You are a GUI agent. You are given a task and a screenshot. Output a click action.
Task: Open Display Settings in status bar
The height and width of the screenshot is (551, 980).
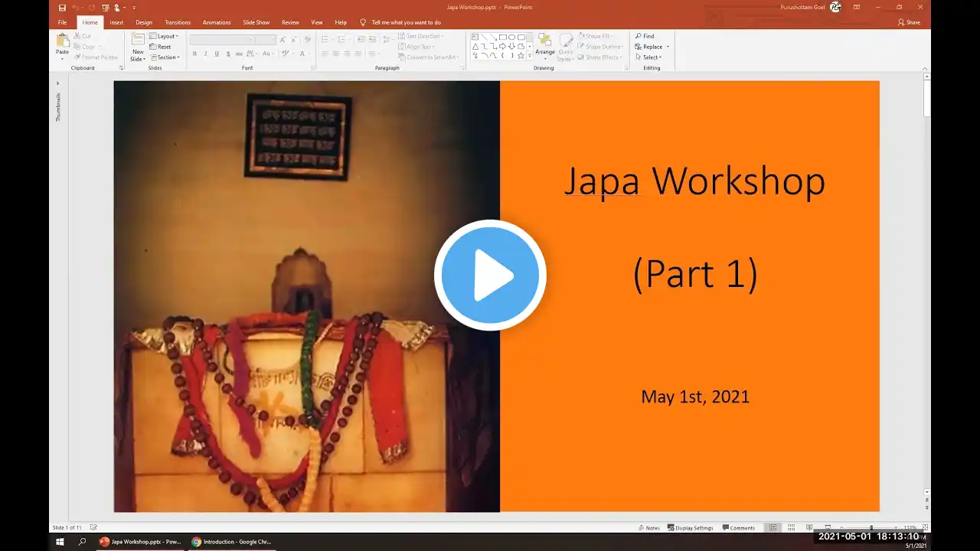click(x=690, y=528)
